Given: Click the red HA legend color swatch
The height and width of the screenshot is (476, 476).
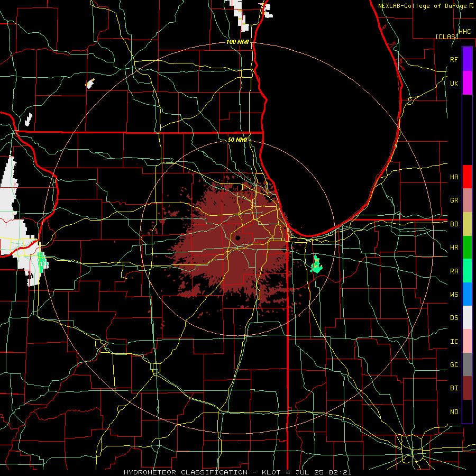Looking at the screenshot, I should [x=467, y=177].
